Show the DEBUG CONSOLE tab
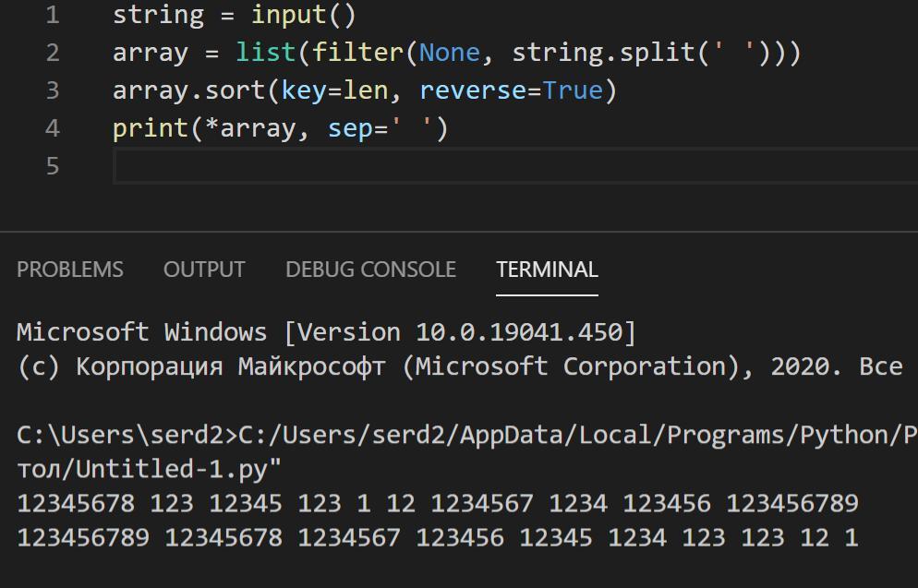Viewport: 918px width, 588px height. click(370, 270)
